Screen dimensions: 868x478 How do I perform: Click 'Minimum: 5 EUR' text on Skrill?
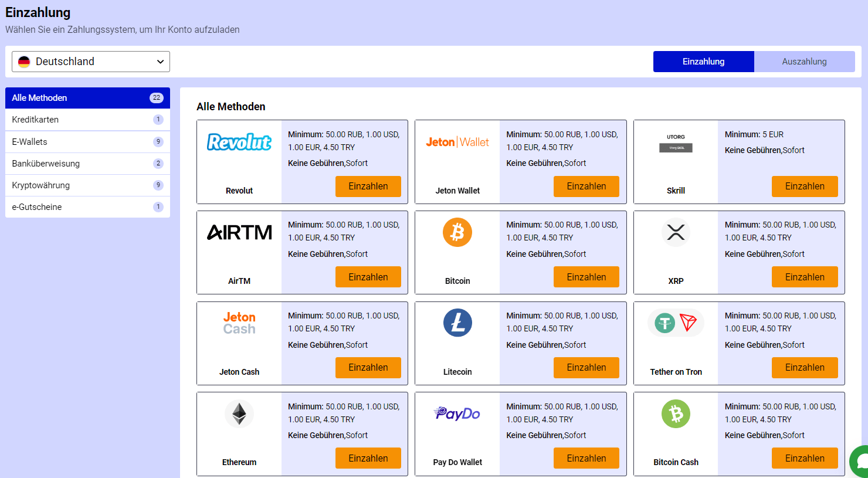click(754, 134)
